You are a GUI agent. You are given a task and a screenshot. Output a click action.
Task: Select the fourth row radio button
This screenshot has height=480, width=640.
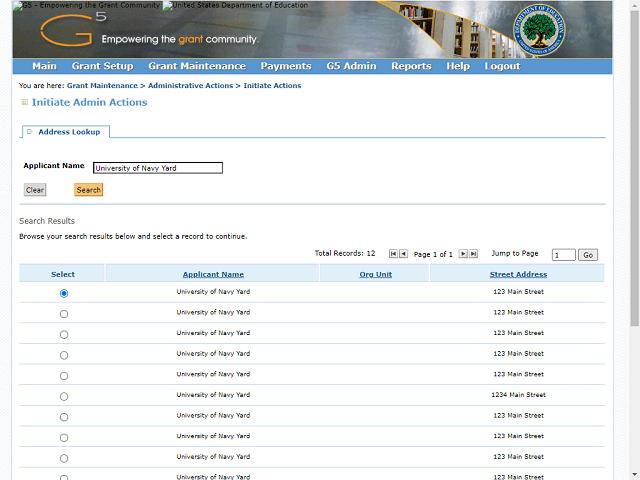pos(64,355)
